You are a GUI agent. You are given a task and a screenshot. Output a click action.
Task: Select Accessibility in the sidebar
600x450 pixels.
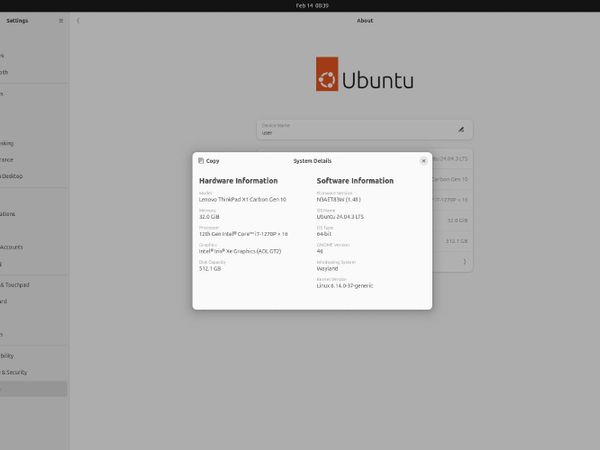click(x=10, y=355)
